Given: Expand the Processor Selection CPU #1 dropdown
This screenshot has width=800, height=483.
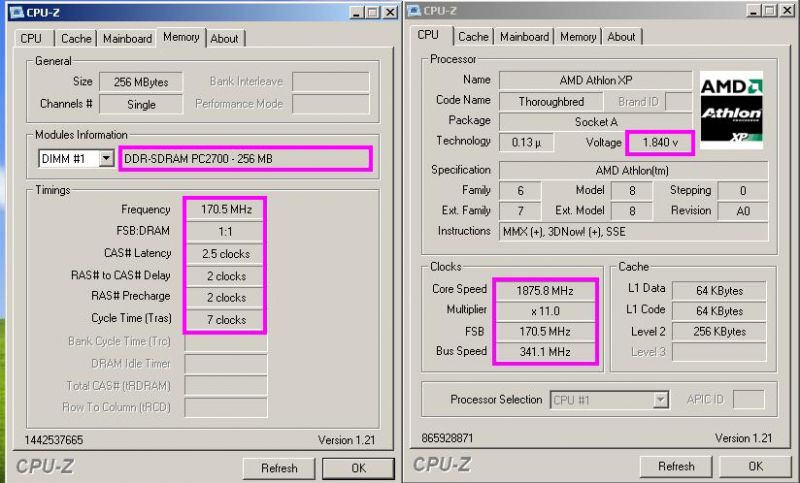Looking at the screenshot, I should point(661,400).
